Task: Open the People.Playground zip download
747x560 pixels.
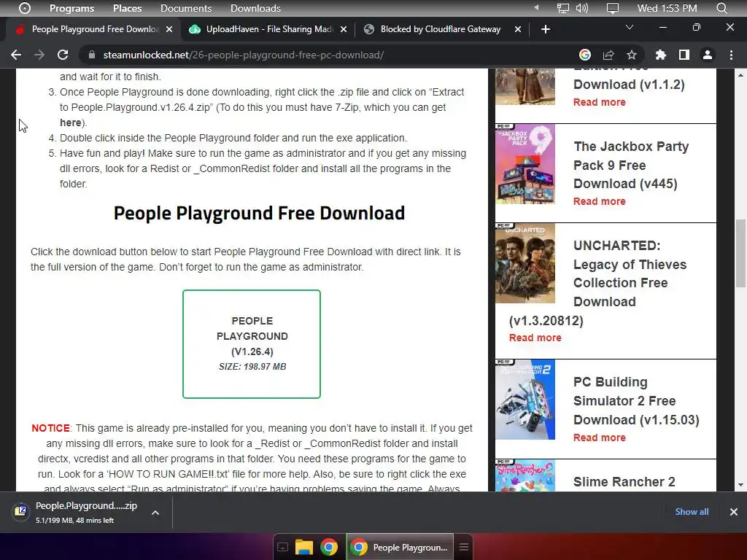Action: 86,506
